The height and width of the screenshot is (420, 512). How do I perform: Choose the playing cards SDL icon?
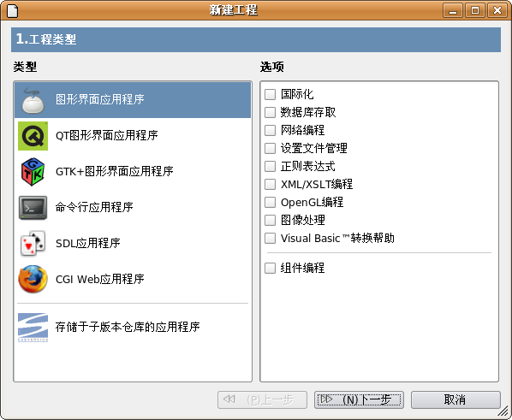coord(33,244)
